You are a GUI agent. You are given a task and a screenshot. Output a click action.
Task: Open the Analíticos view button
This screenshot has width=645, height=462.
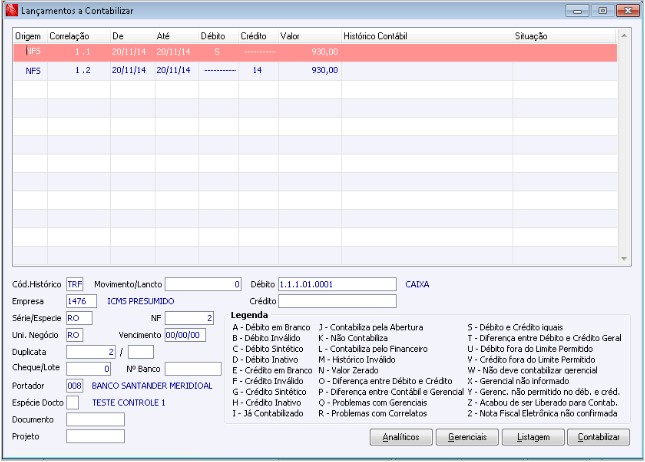pyautogui.click(x=401, y=437)
